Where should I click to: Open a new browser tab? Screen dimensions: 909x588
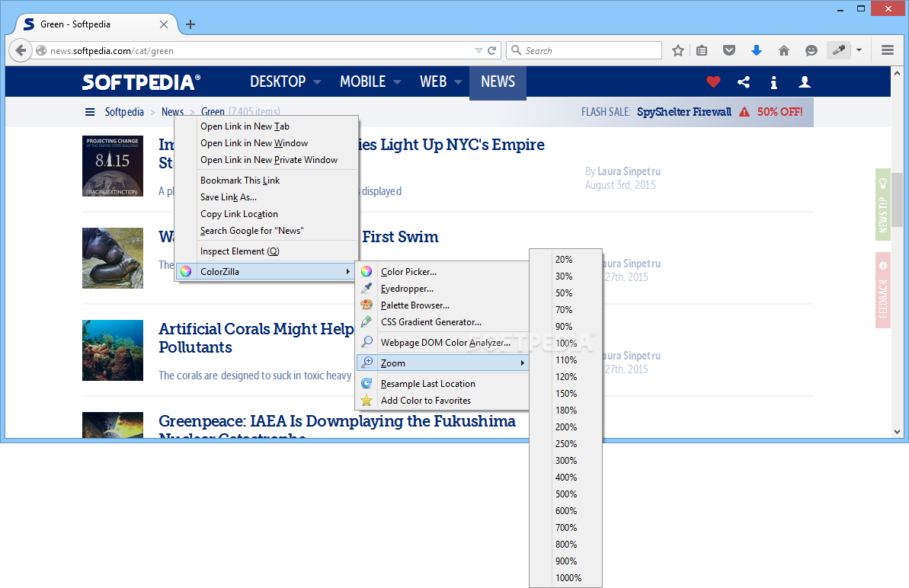pos(190,24)
